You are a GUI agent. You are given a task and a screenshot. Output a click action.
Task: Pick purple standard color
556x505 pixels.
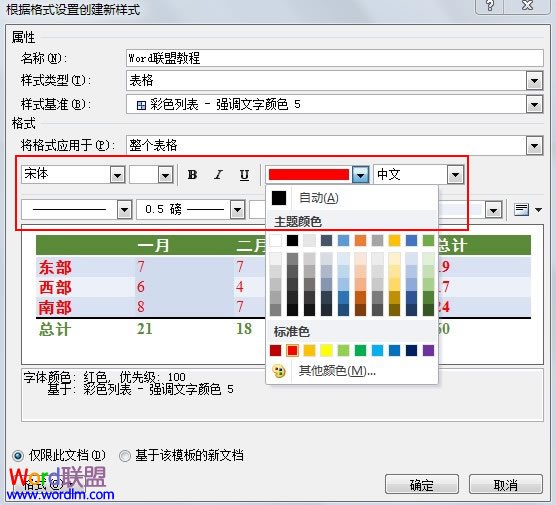click(428, 350)
